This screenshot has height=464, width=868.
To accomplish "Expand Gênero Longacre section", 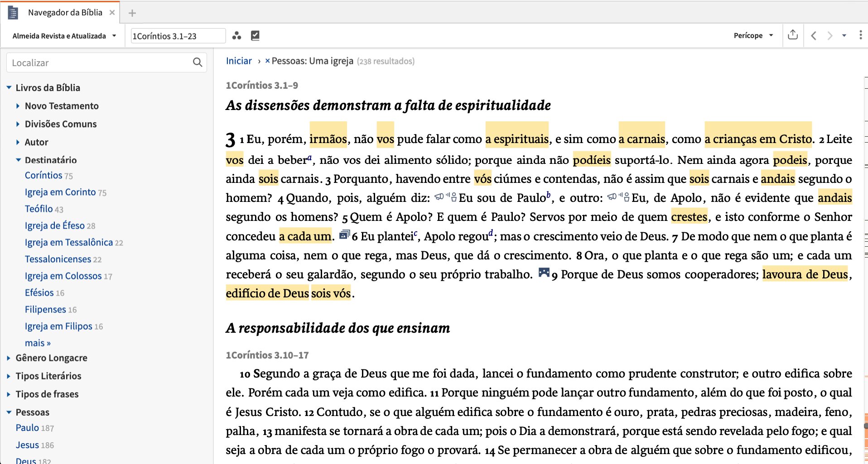I will (x=9, y=358).
